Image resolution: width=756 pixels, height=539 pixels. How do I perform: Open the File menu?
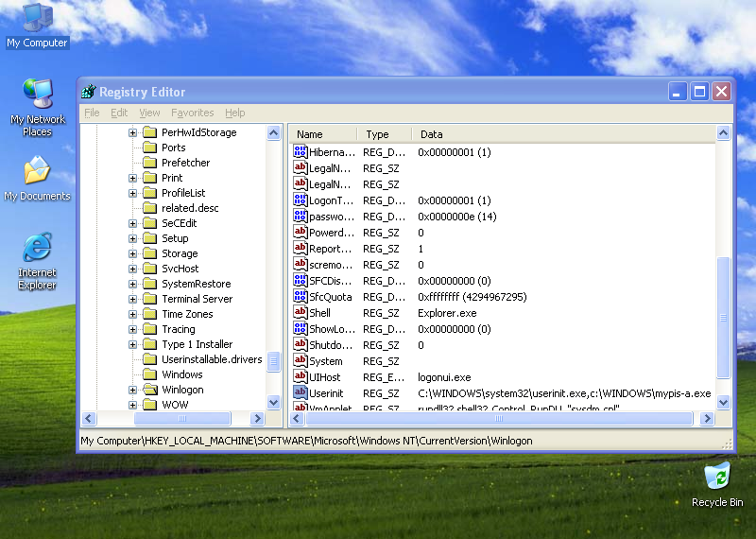click(92, 113)
